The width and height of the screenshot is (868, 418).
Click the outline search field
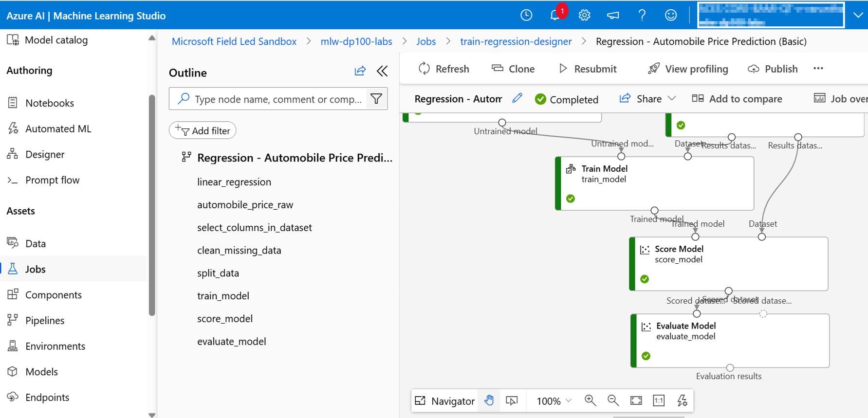pos(269,99)
